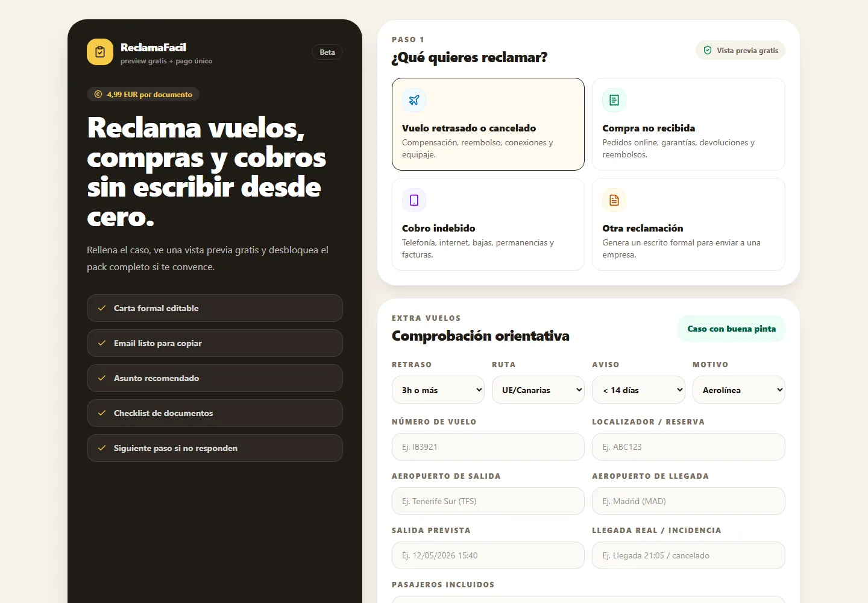Click the Vista previa gratis badge
868x603 pixels.
click(740, 51)
